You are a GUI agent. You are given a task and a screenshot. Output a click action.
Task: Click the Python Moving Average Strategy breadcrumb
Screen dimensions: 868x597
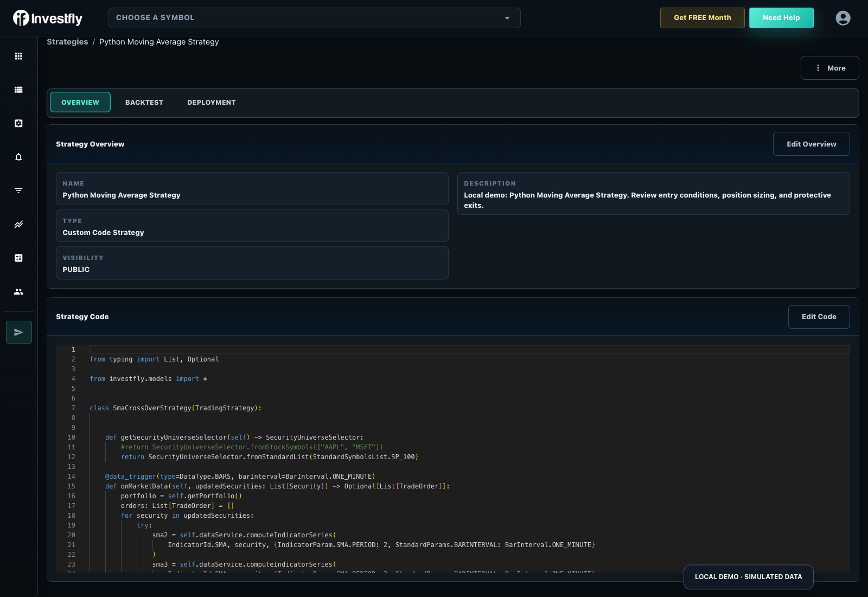159,42
